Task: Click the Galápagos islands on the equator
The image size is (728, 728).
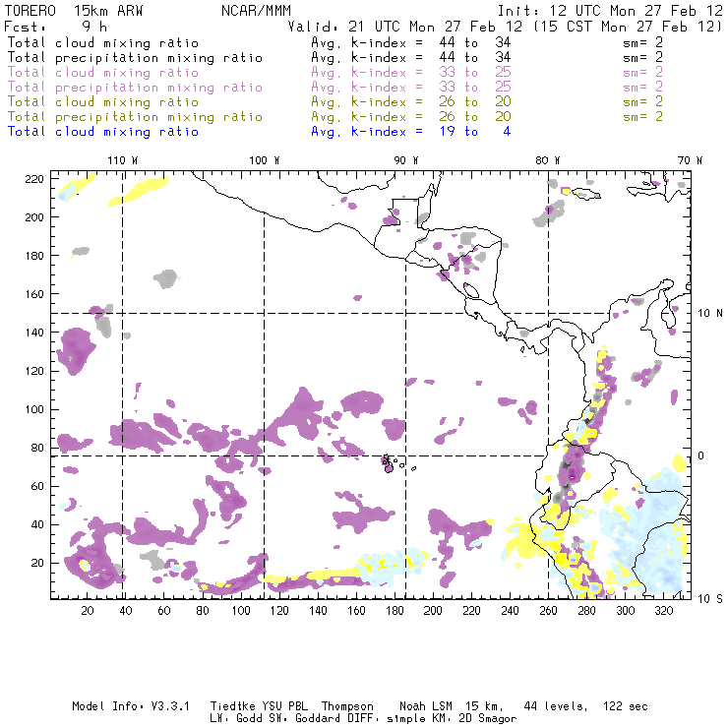Action: (391, 462)
